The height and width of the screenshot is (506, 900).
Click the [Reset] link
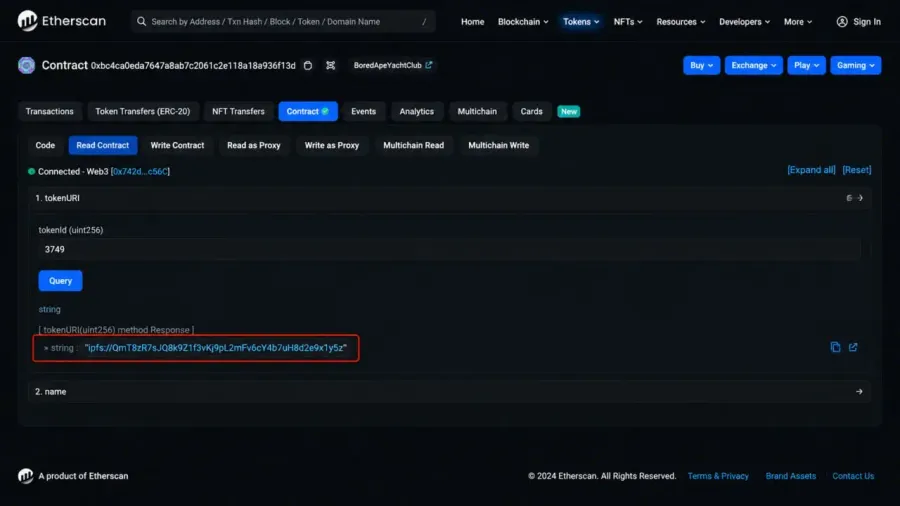point(856,170)
